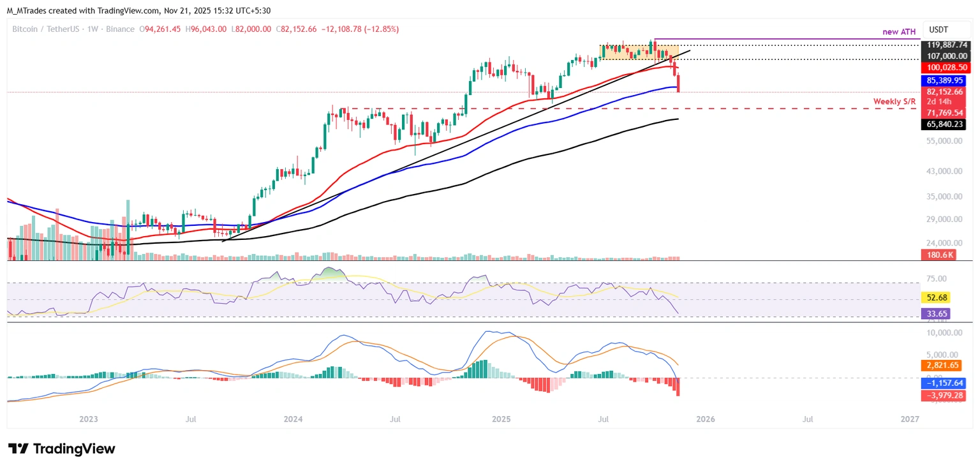Click the "new ATH" annotation text

[x=898, y=32]
